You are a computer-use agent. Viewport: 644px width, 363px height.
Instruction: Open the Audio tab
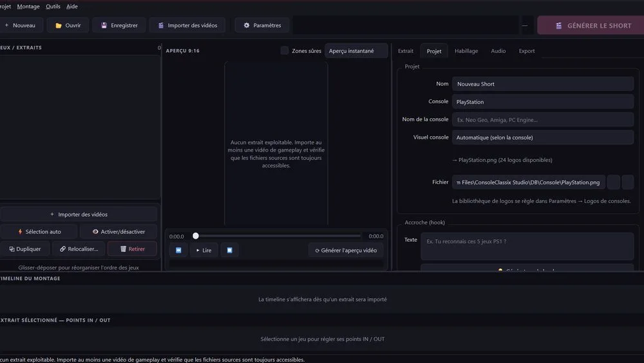(x=498, y=51)
